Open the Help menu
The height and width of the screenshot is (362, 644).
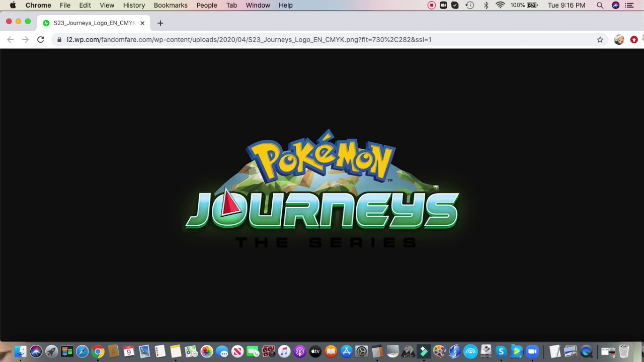(286, 5)
